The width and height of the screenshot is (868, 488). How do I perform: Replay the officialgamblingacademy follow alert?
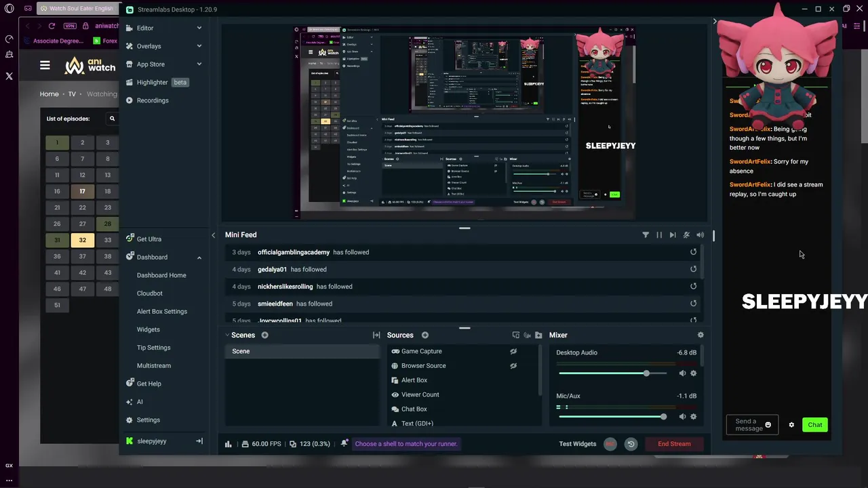coord(693,252)
